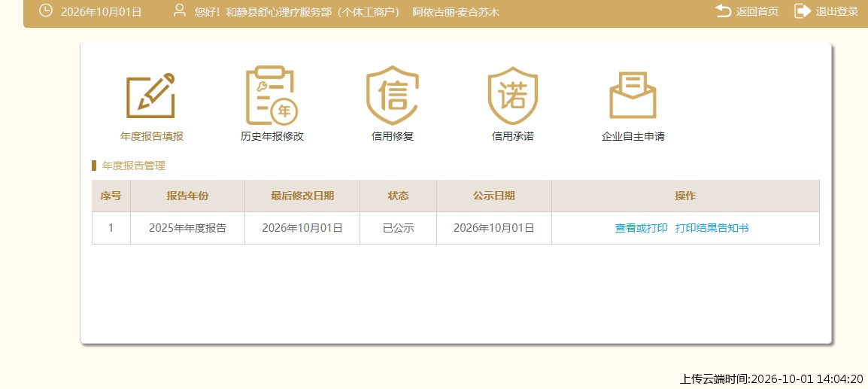Open the 信用承诺 shield icon

click(513, 96)
